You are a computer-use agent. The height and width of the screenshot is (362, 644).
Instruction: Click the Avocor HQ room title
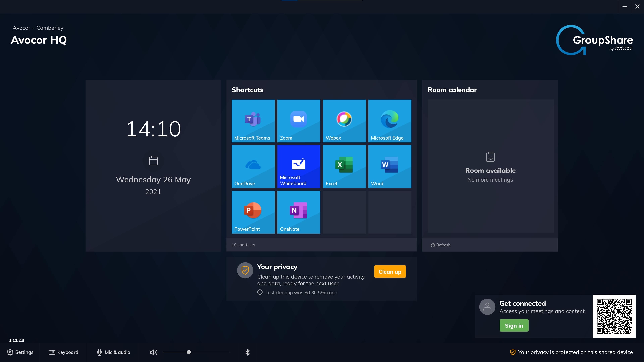tap(39, 40)
